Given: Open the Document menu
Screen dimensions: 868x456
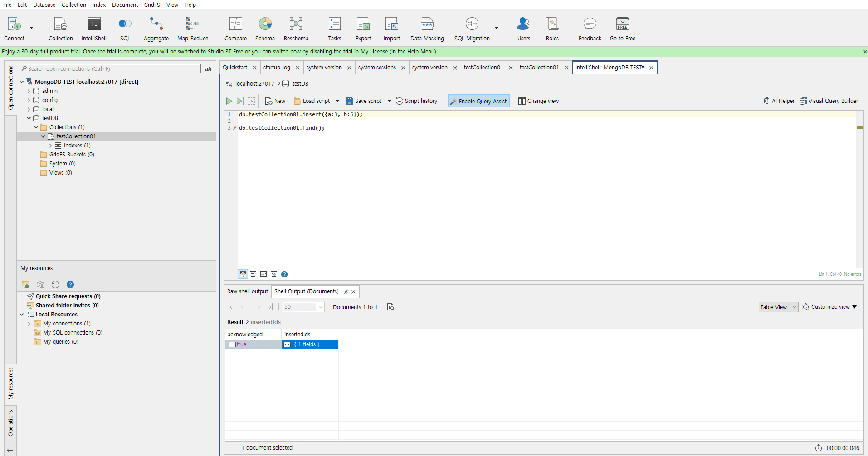Looking at the screenshot, I should coord(125,5).
